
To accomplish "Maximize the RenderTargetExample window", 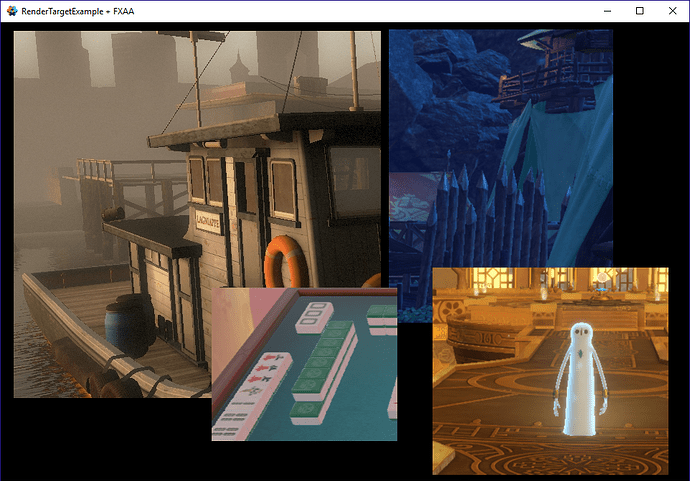I will 640,10.
